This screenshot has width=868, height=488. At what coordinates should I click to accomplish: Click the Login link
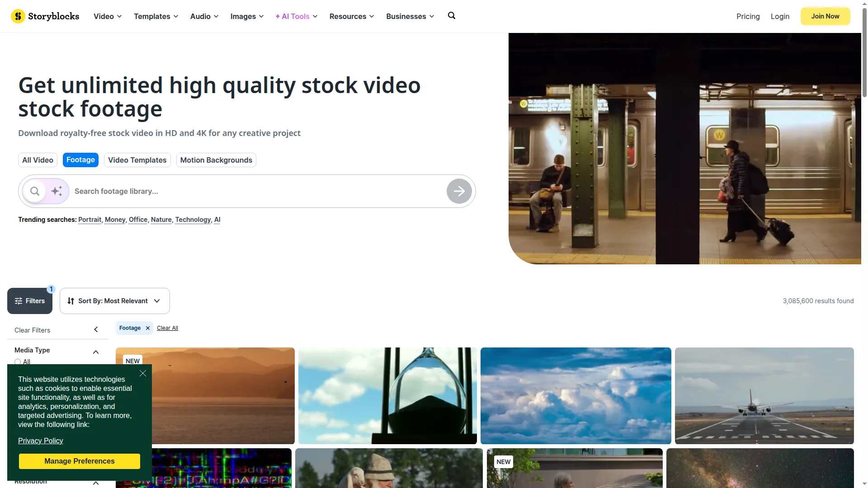(x=780, y=16)
